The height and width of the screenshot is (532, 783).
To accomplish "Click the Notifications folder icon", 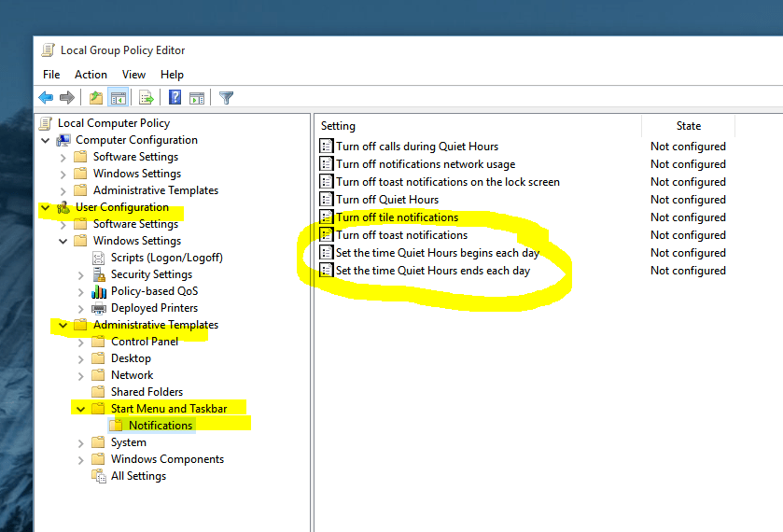I will coord(116,426).
